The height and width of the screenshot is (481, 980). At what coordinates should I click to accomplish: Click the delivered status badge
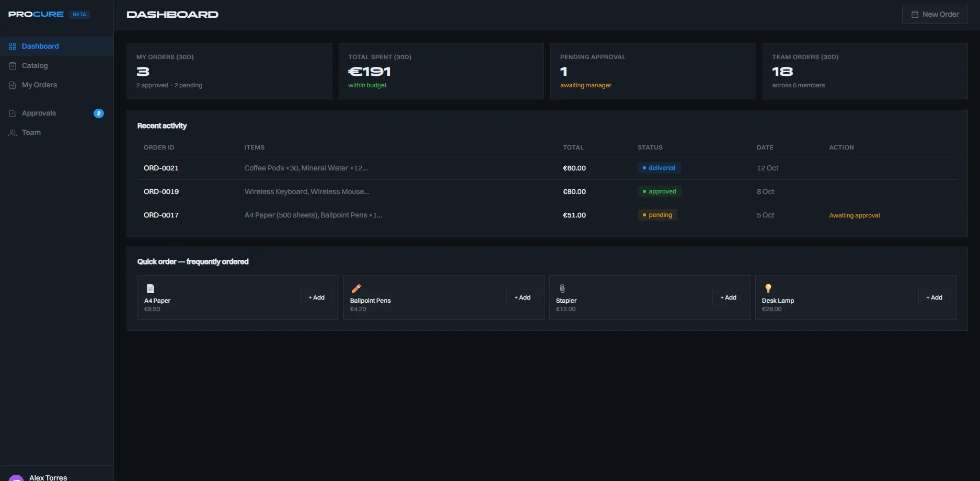coord(659,168)
